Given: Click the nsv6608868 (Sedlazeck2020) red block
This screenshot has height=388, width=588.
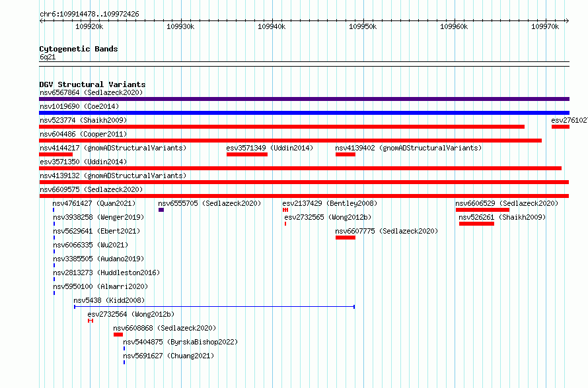Looking at the screenshot, I should tap(118, 335).
